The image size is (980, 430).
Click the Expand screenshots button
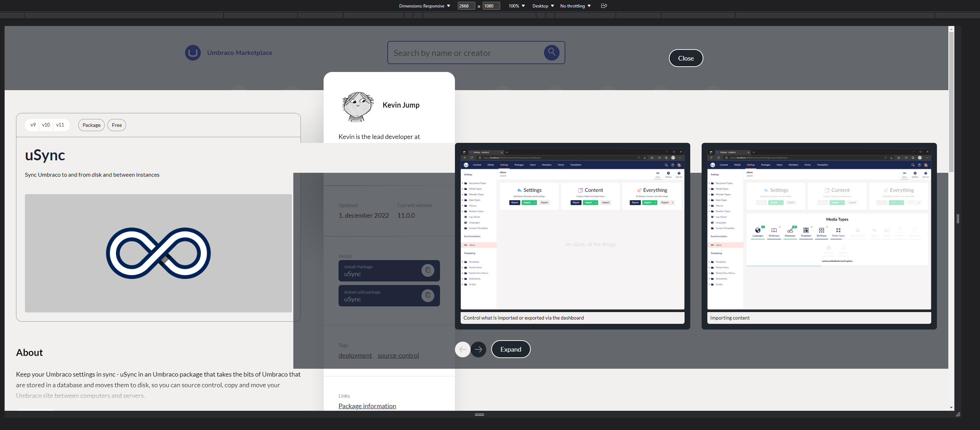(510, 349)
